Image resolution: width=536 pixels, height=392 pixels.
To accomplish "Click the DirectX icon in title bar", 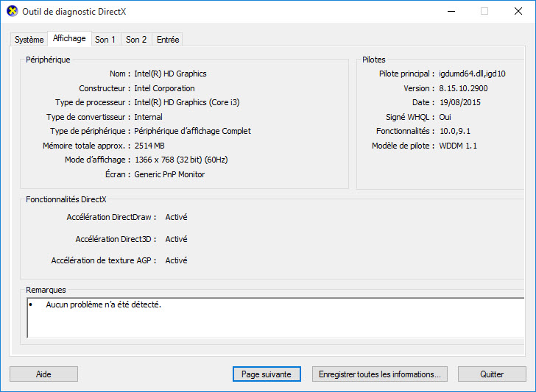I will click(13, 11).
